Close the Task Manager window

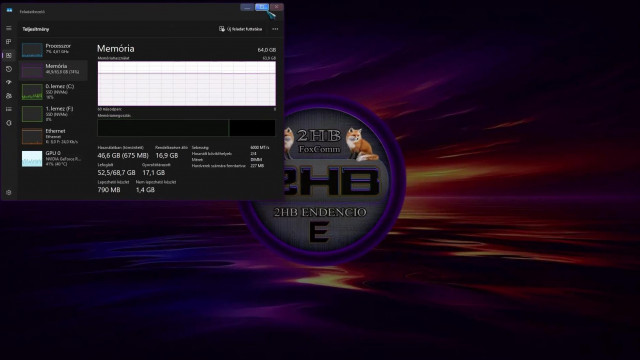tap(276, 7)
